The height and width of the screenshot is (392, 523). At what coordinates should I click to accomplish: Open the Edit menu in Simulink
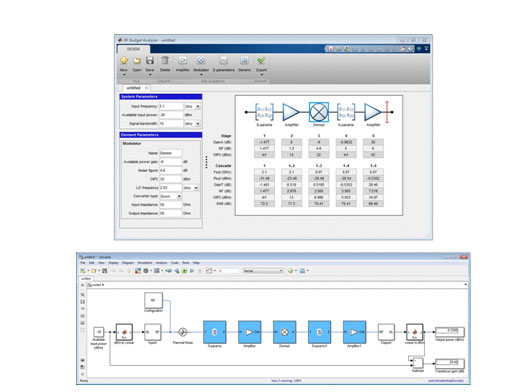[x=91, y=263]
